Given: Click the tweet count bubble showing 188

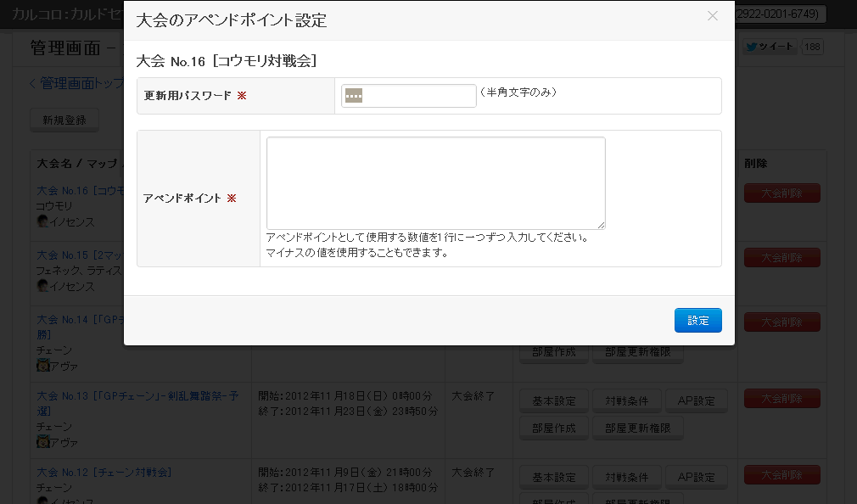Looking at the screenshot, I should [x=812, y=48].
